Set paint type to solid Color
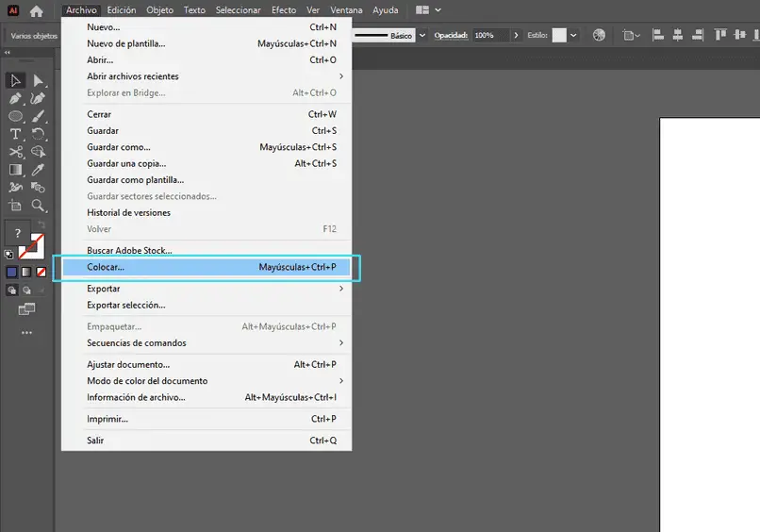This screenshot has height=532, width=760. (11, 272)
